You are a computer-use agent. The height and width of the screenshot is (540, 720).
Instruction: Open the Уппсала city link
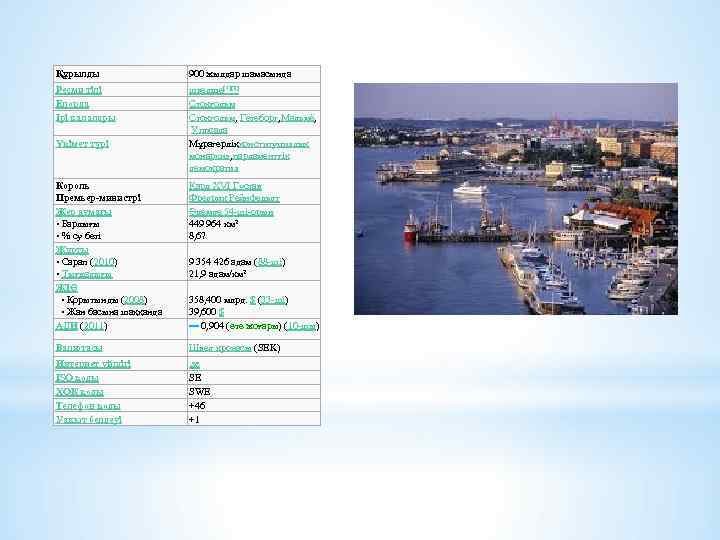[x=209, y=130]
